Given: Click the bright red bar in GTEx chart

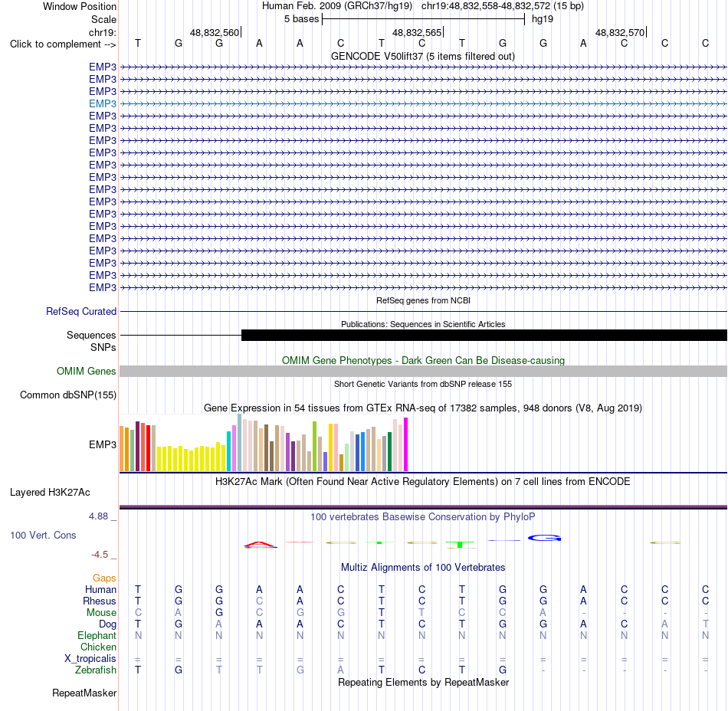Looking at the screenshot, I should pos(148,448).
